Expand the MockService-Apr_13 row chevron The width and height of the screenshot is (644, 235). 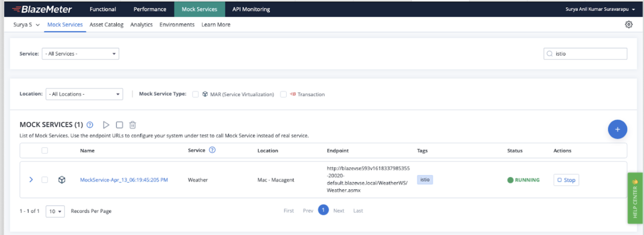(31, 180)
